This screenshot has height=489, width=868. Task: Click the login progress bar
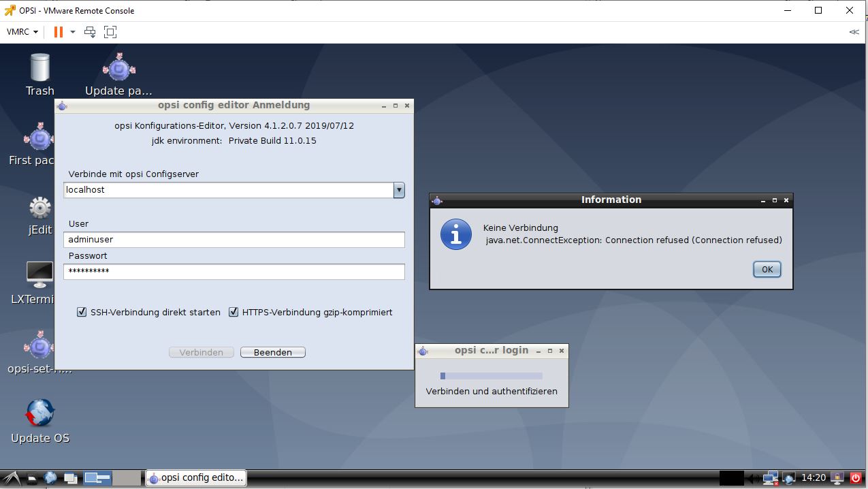click(492, 376)
